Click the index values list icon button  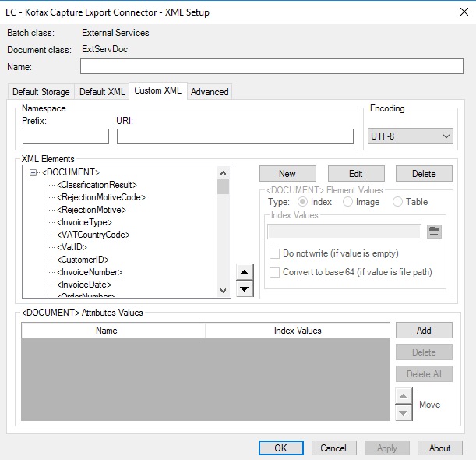pos(435,231)
